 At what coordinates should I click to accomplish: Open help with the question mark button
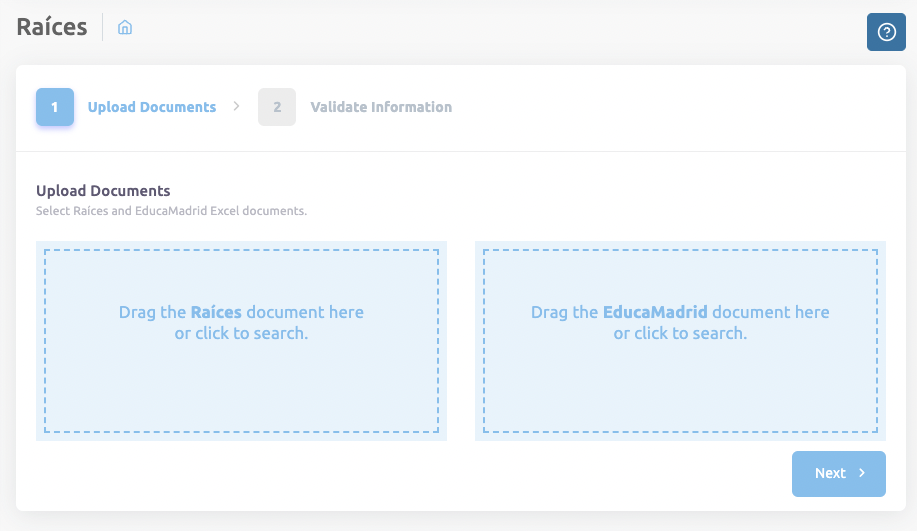(886, 32)
